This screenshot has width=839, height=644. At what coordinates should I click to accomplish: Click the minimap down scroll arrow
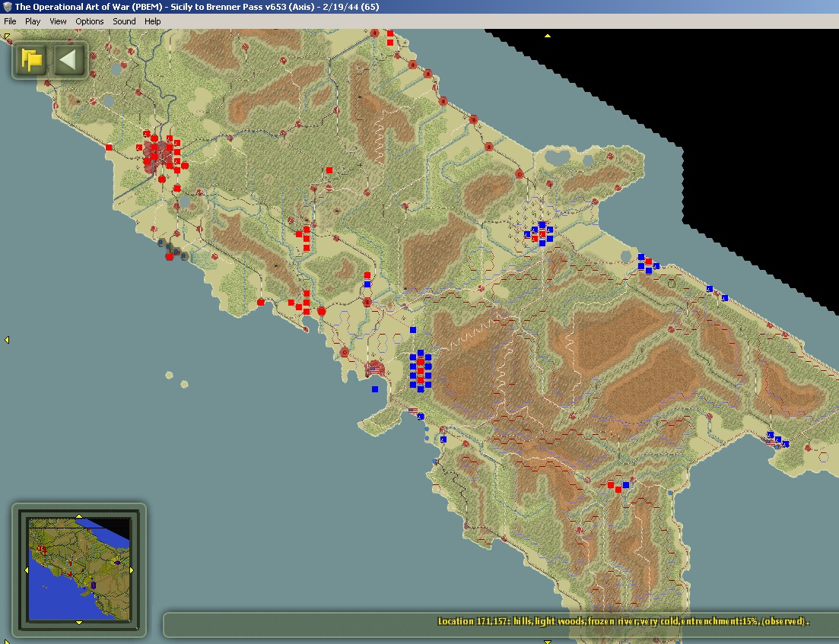(x=79, y=622)
